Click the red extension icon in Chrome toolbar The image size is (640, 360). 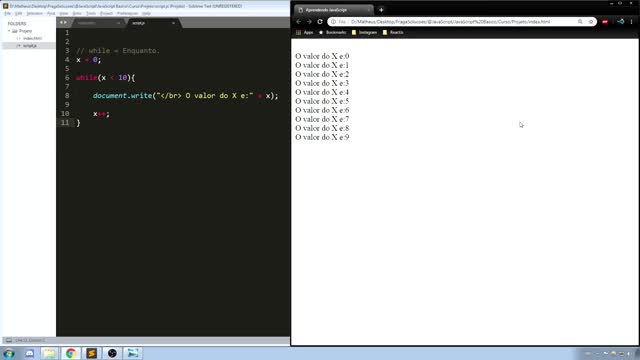click(605, 22)
